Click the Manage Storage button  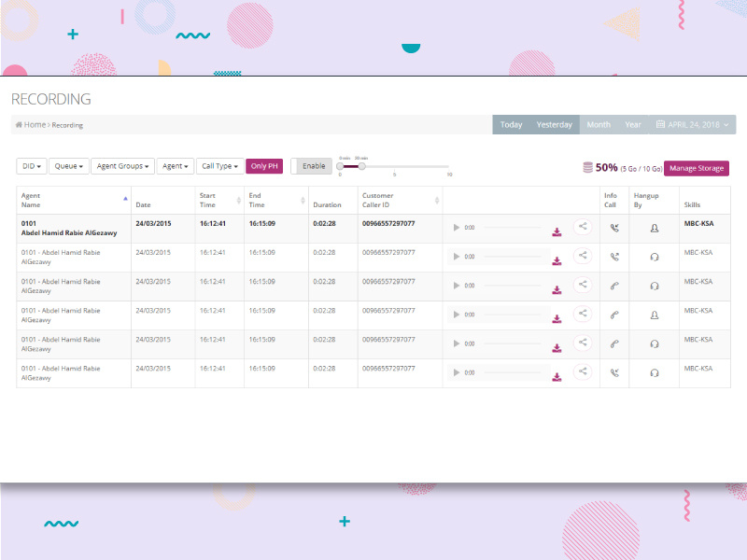697,168
